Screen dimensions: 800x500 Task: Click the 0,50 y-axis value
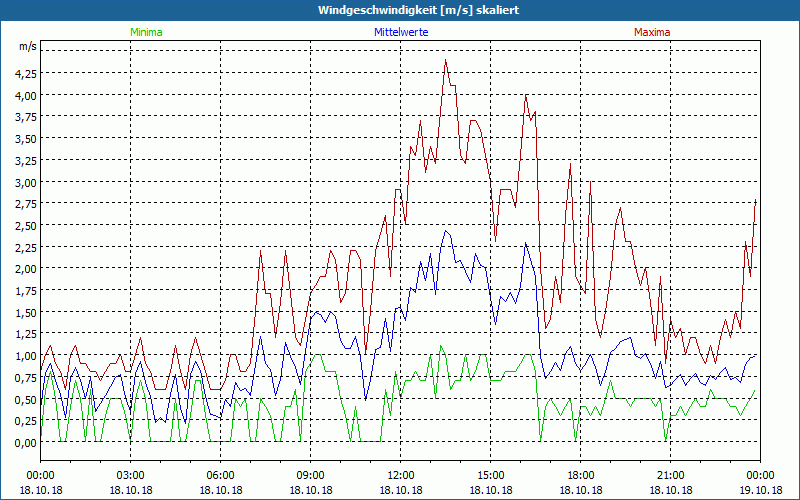coord(26,399)
